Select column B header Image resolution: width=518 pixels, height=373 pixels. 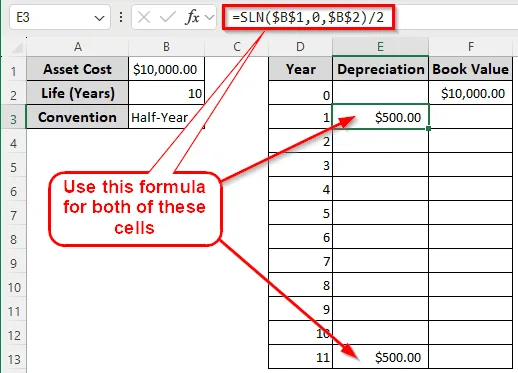pyautogui.click(x=166, y=47)
